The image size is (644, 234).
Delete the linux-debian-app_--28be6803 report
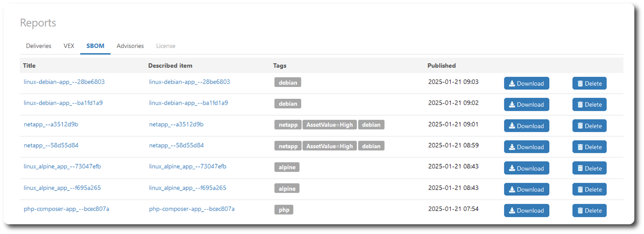pyautogui.click(x=589, y=83)
